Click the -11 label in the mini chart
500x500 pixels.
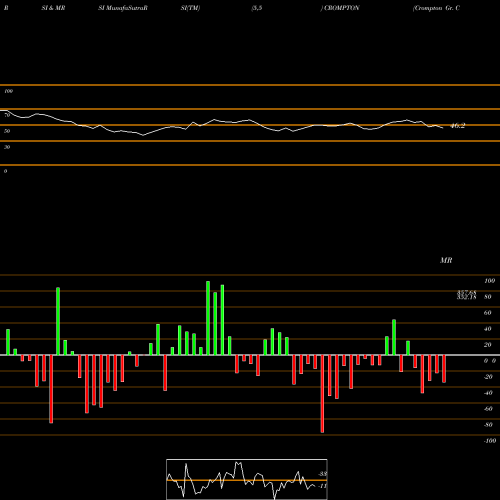(322, 486)
